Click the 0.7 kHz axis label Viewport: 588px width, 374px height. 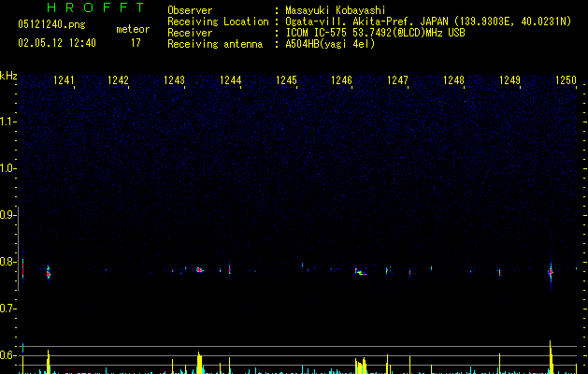pos(7,309)
